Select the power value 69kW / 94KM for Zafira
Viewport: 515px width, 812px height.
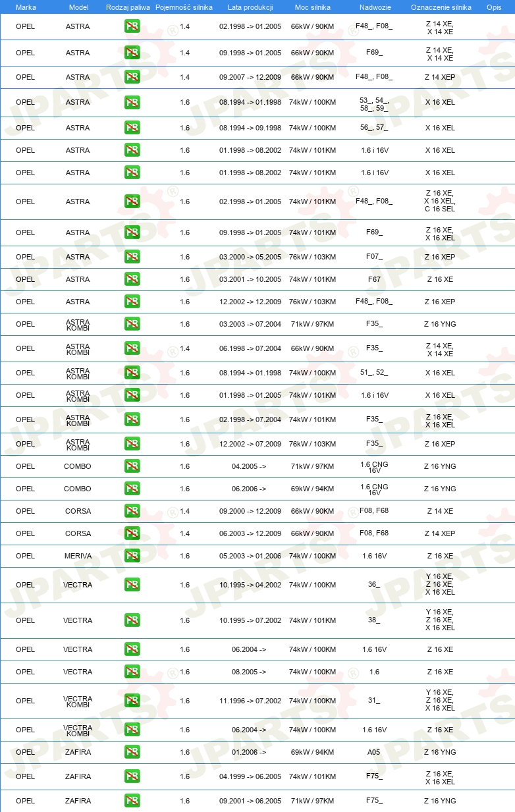tap(313, 752)
